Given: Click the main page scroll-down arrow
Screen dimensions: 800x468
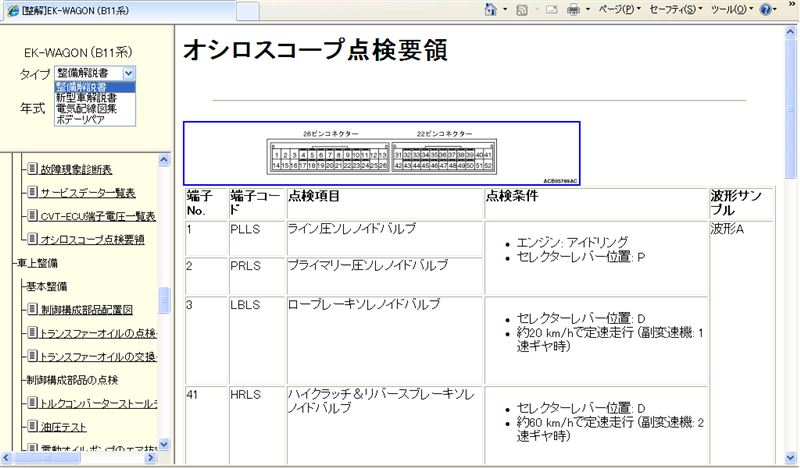Looking at the screenshot, I should coord(791,457).
